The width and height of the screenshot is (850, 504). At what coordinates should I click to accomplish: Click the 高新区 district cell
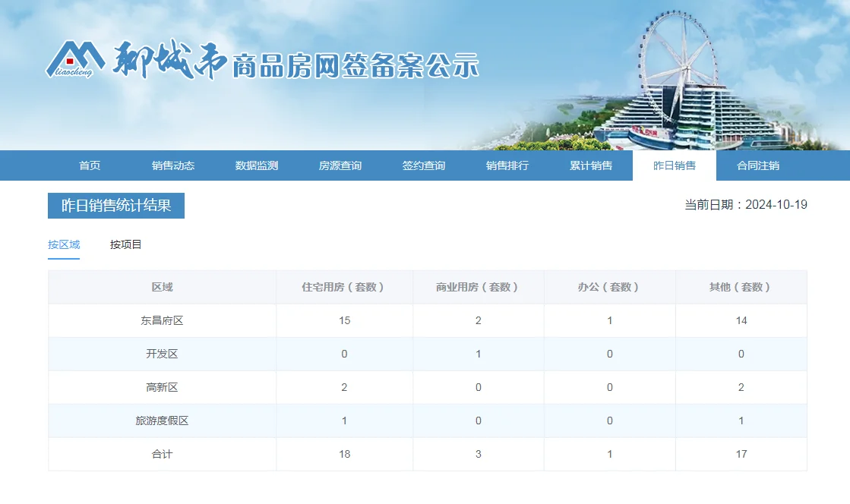[162, 387]
